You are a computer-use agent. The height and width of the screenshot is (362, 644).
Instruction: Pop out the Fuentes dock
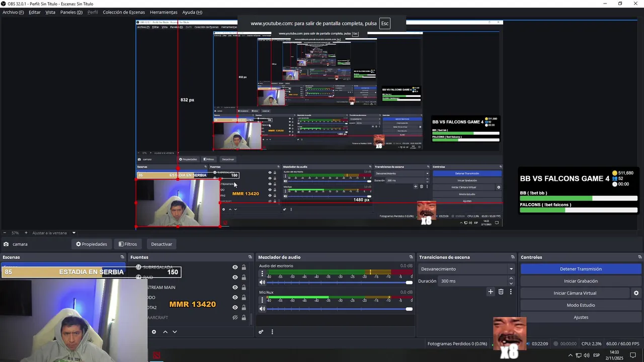click(x=250, y=257)
